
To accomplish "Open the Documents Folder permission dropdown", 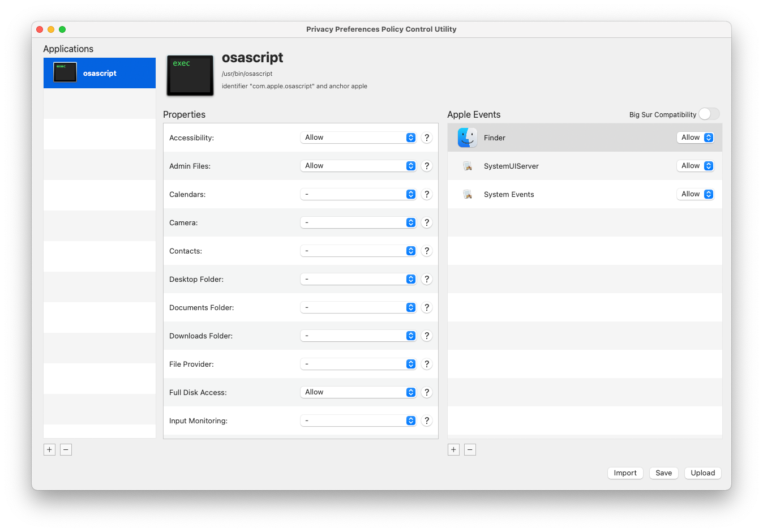I will click(x=358, y=307).
